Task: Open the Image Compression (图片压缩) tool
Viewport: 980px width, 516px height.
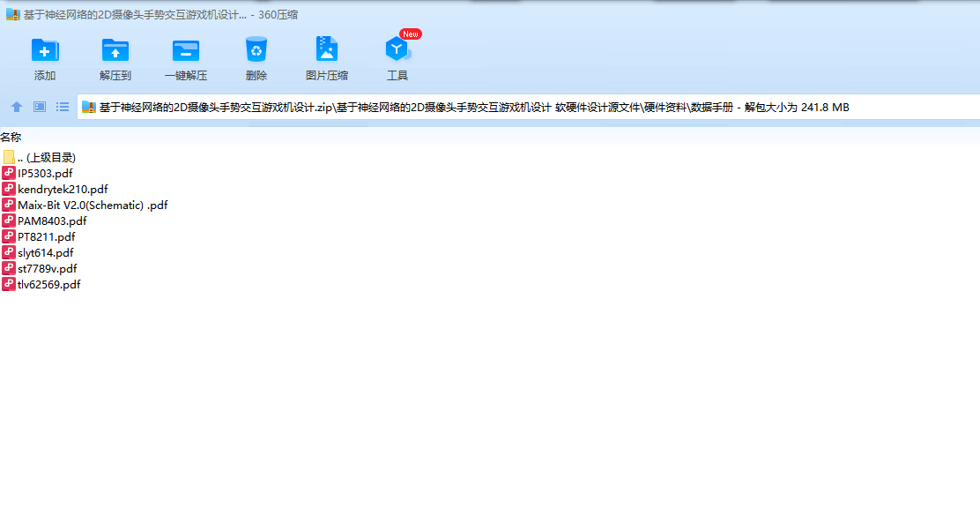Action: tap(326, 49)
